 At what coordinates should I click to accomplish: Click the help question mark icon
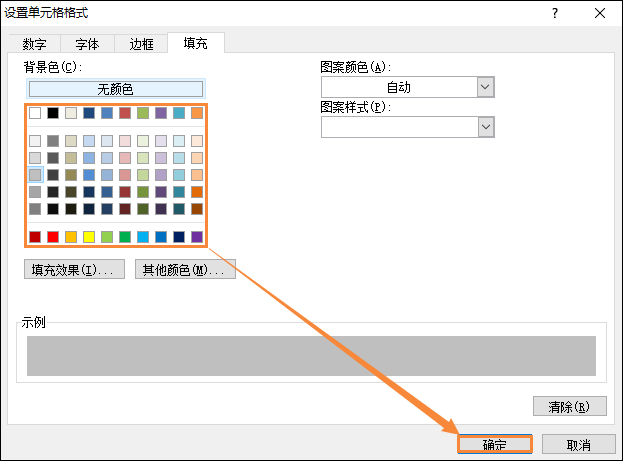tap(555, 13)
